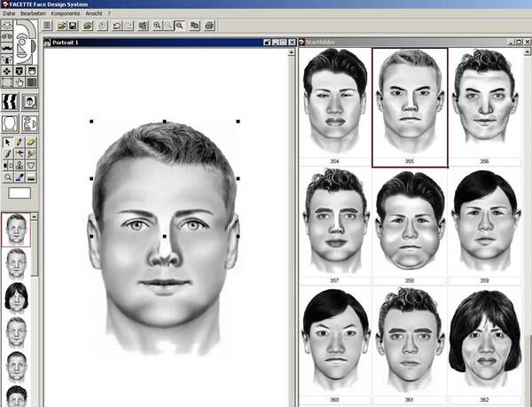532x407 pixels.
Task: Click the Undo arrow icon
Action: click(x=115, y=27)
